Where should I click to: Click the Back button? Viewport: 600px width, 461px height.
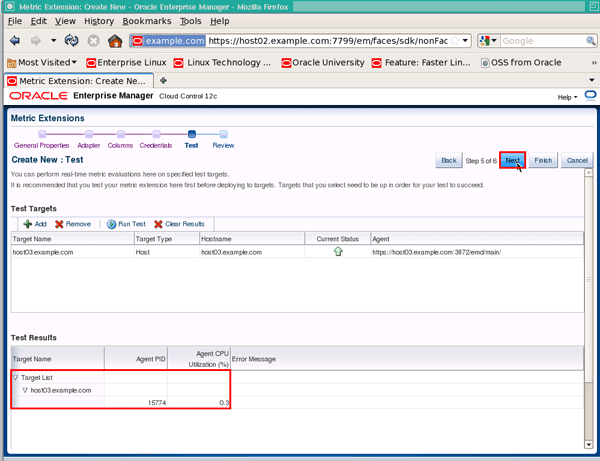[448, 160]
